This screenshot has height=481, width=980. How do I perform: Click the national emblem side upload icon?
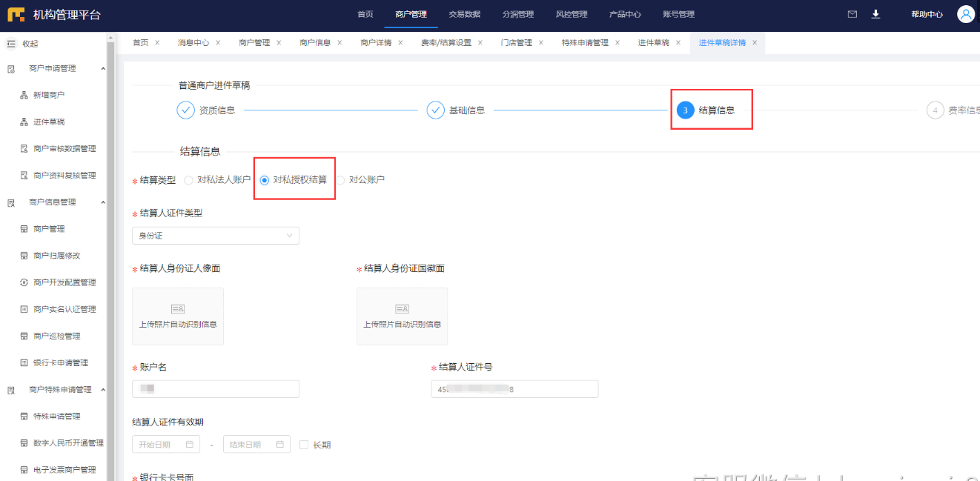(402, 308)
